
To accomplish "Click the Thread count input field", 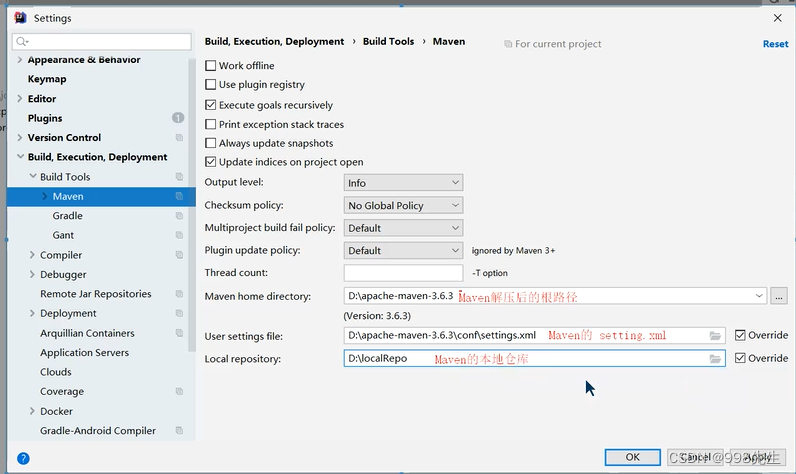I will pos(403,273).
